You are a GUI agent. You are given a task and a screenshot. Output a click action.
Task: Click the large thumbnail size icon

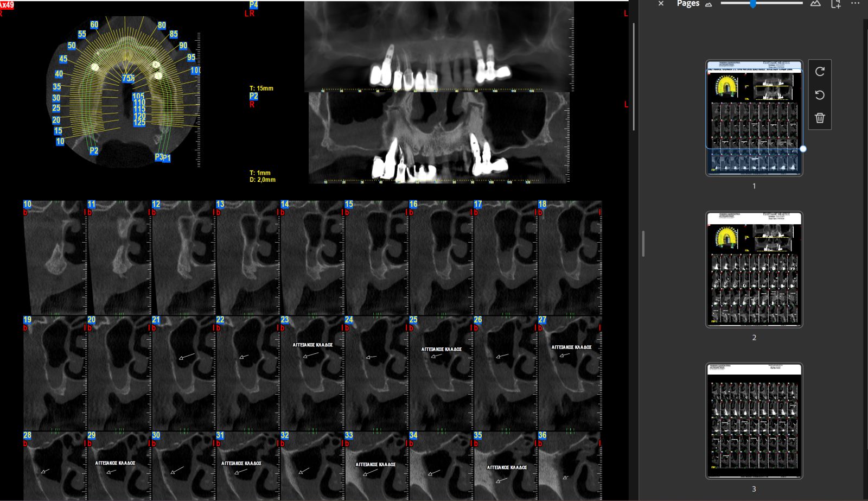[x=815, y=3]
